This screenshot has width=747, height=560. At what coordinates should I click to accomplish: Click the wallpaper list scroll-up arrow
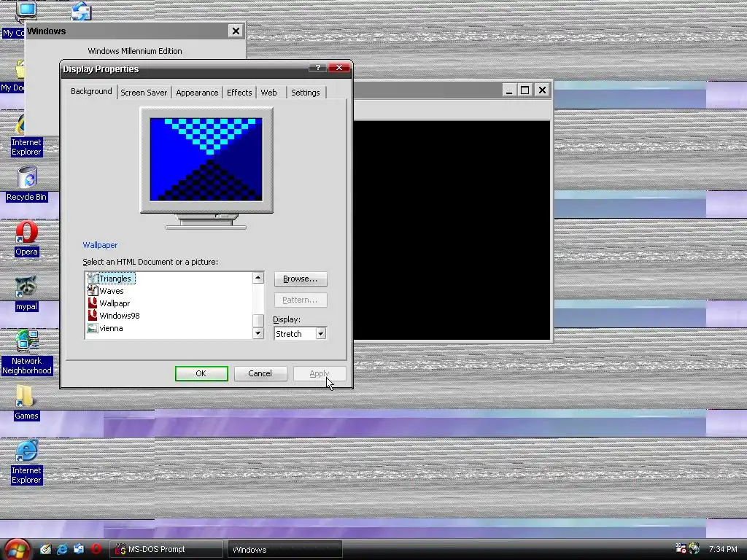(258, 278)
